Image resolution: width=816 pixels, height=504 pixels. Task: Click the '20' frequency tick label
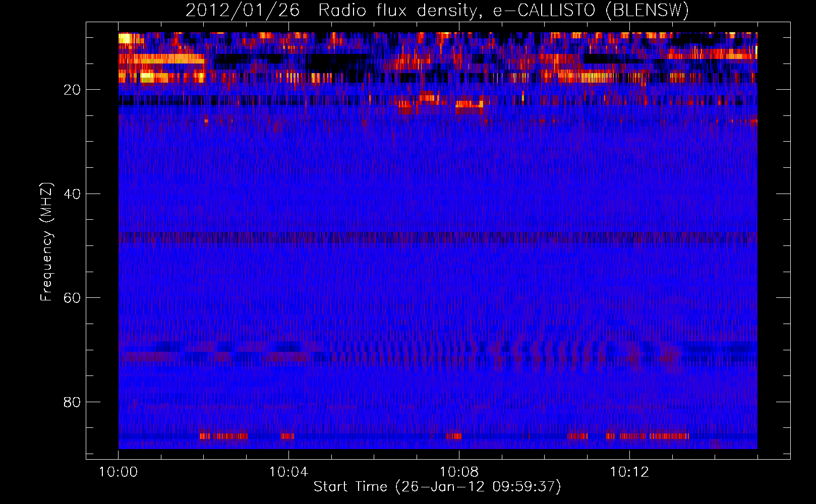click(72, 90)
